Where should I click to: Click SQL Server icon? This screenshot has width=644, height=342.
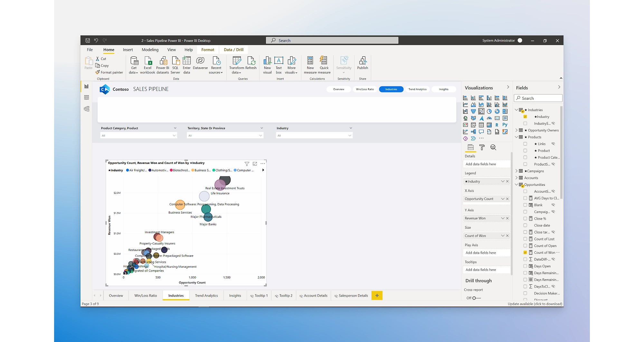[x=175, y=65]
